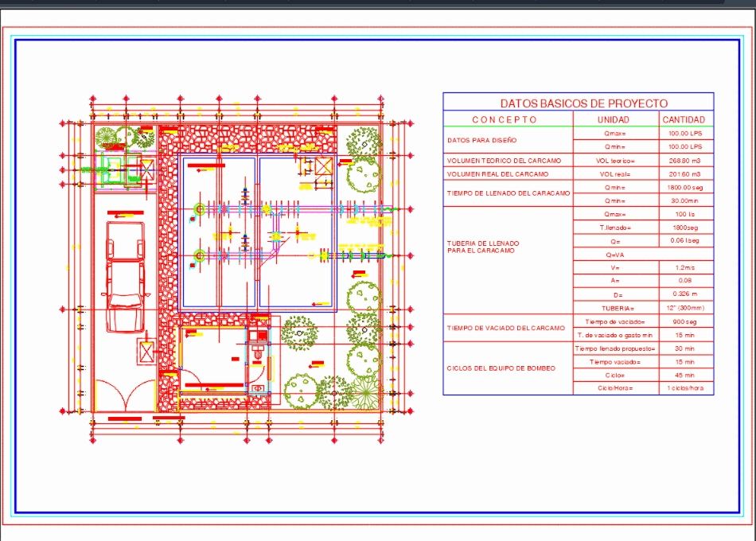Select the VOLUMEN TEORICO DEL CARCAMO row label
This screenshot has width=756, height=541.
(506, 159)
